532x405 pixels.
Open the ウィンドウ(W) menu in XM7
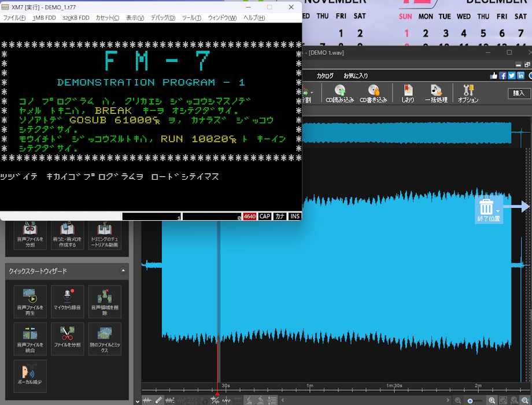(222, 18)
